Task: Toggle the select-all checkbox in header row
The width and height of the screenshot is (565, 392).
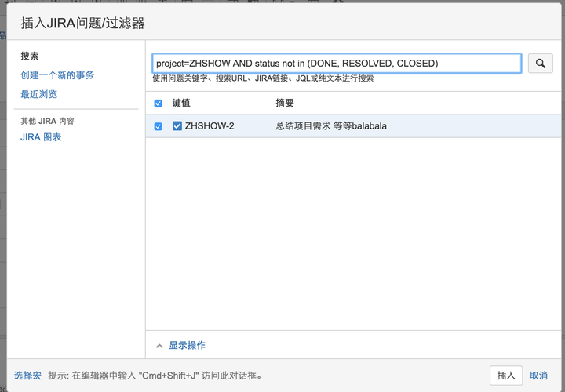Action: [x=159, y=103]
